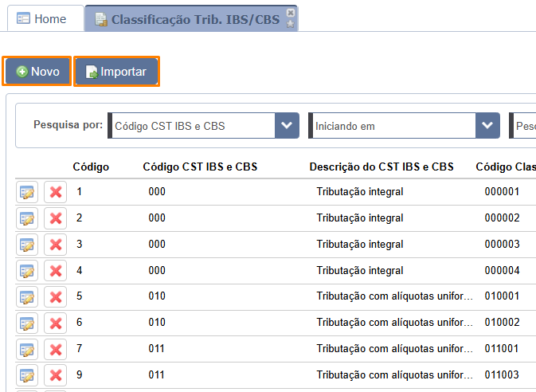The width and height of the screenshot is (536, 392).
Task: Sort by Código CST IBS e CBS column header
Action: coord(199,167)
